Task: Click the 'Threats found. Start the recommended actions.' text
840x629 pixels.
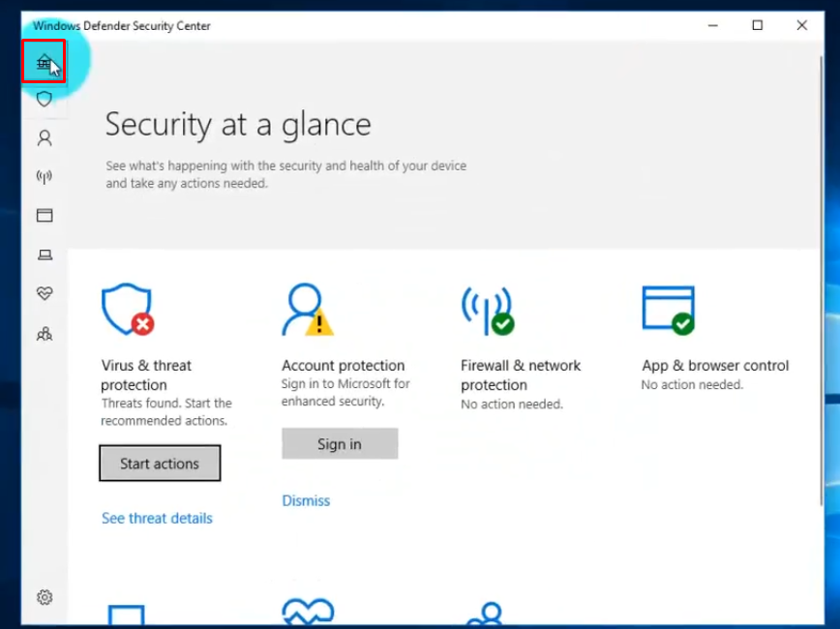Action: tap(166, 412)
